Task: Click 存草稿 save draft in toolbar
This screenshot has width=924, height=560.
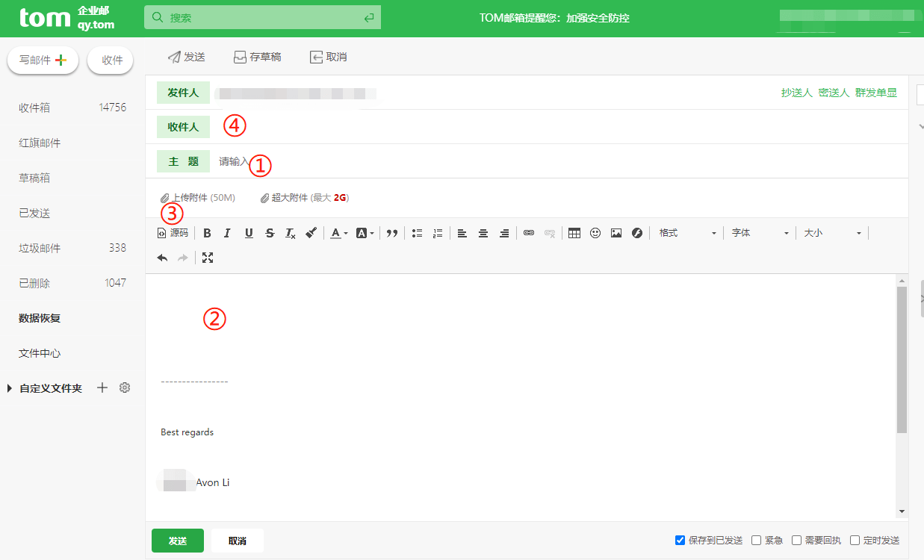Action: coord(258,57)
